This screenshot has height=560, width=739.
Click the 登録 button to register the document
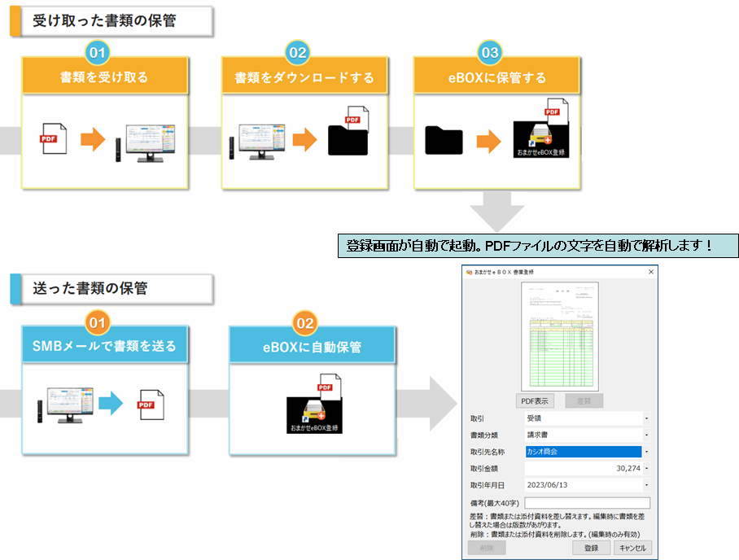point(591,548)
